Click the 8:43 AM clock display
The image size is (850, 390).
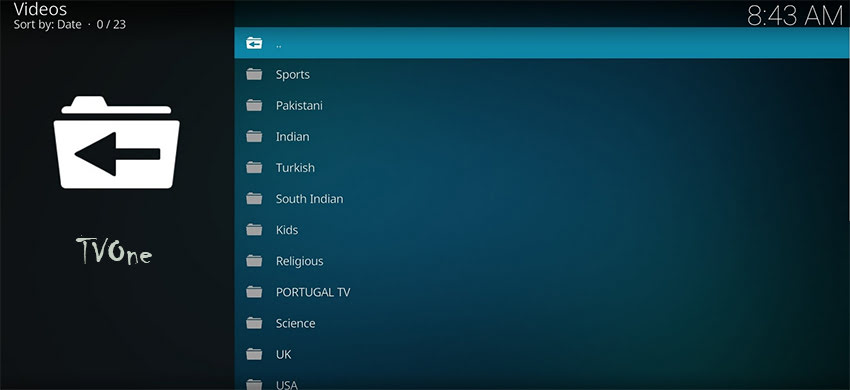(x=795, y=15)
